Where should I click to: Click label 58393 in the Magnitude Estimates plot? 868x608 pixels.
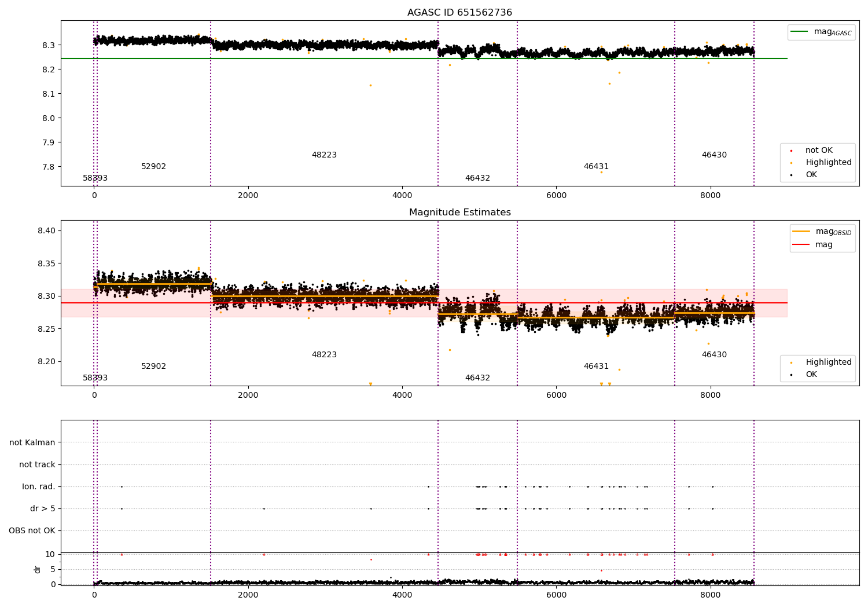click(95, 378)
